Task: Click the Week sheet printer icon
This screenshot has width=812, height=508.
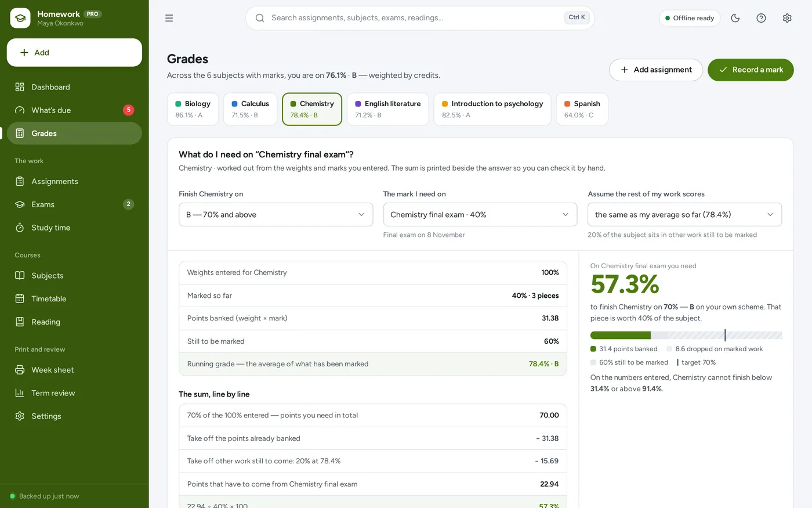Action: click(20, 370)
